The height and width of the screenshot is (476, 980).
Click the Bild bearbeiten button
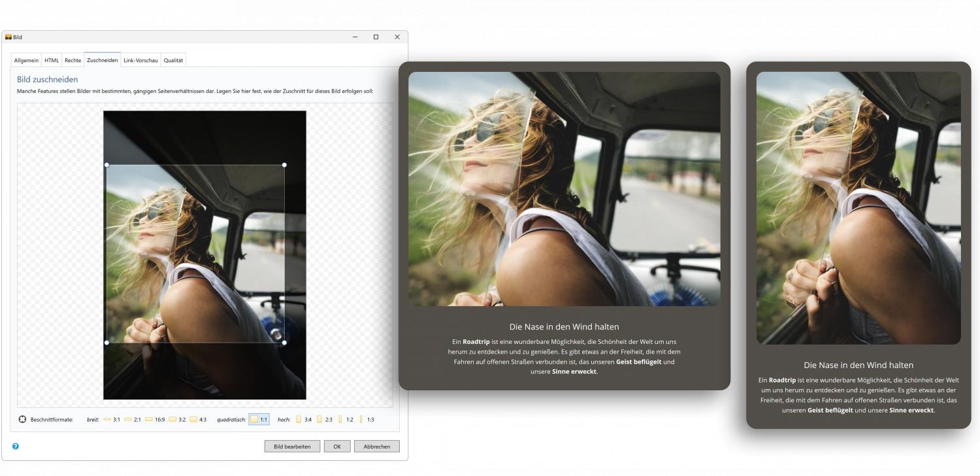click(292, 447)
